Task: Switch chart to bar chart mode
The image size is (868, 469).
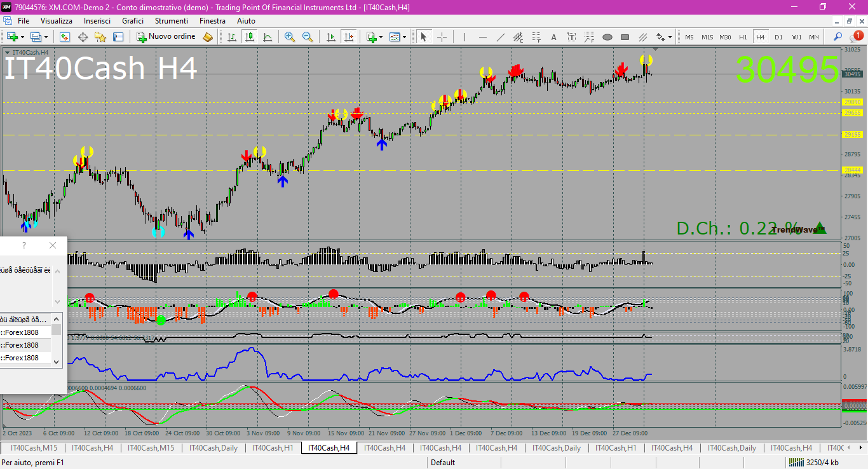Action: (x=232, y=37)
